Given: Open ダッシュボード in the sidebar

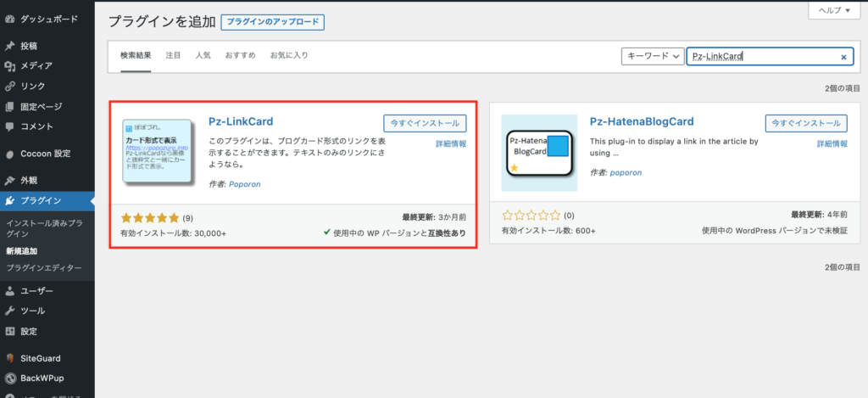Looking at the screenshot, I should (47, 19).
